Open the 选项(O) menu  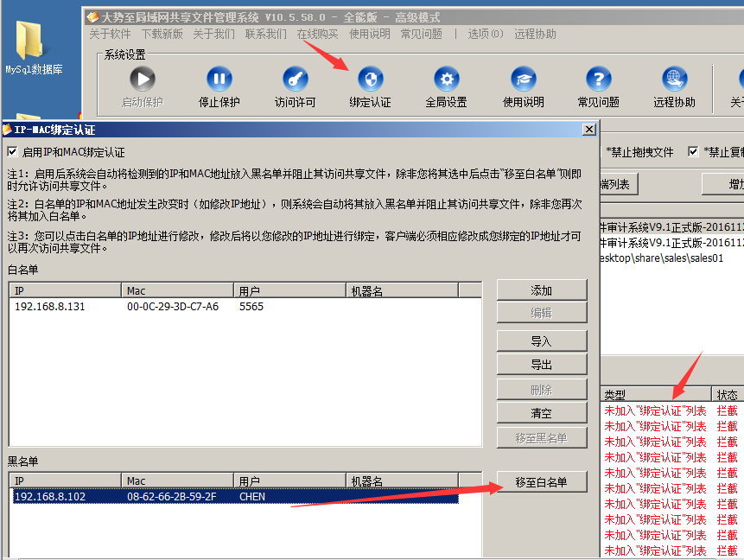click(x=485, y=34)
